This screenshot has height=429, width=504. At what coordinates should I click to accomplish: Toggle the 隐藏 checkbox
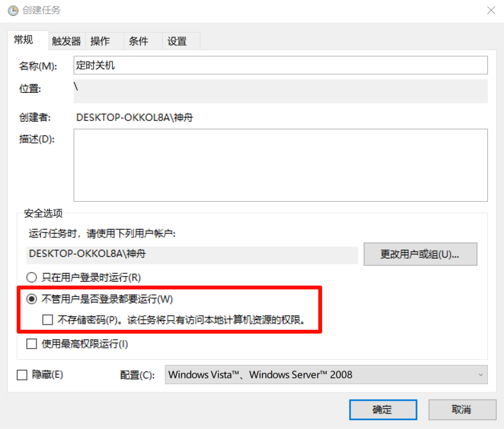[x=22, y=375]
